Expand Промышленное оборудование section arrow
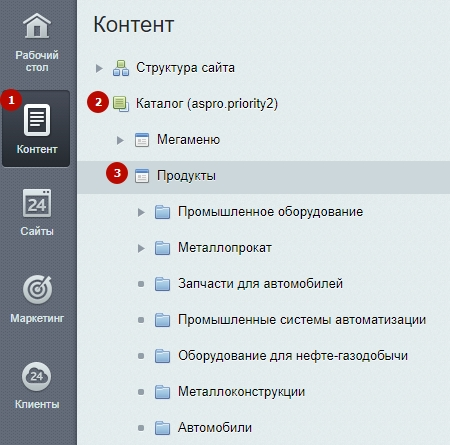450x445 pixels. click(x=141, y=212)
